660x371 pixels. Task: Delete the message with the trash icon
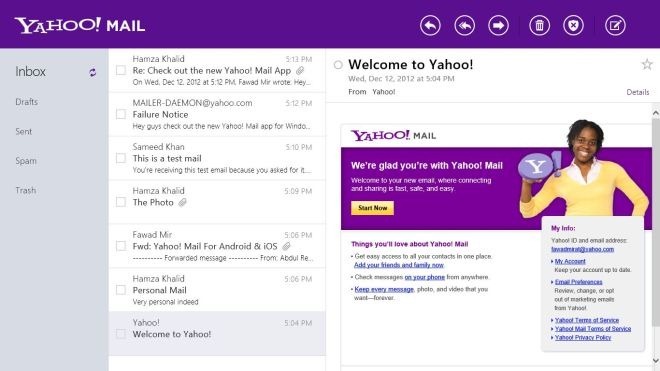tap(539, 26)
